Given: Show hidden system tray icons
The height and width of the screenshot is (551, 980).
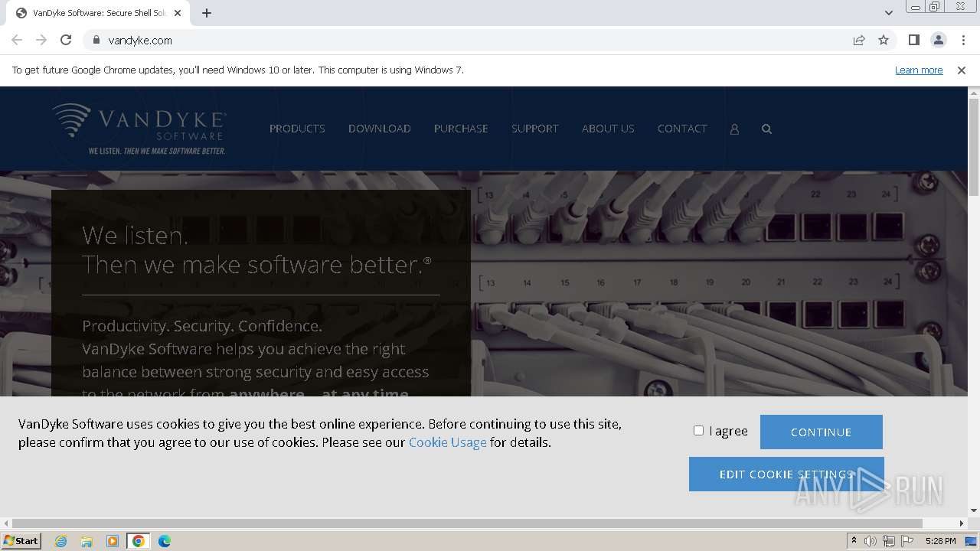Looking at the screenshot, I should point(854,540).
